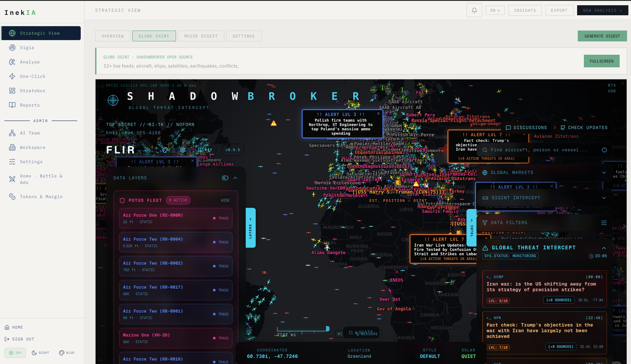Viewport: 631px width, 364px height.
Task: Open Stratebox in the sidebar
Action: pyautogui.click(x=33, y=91)
